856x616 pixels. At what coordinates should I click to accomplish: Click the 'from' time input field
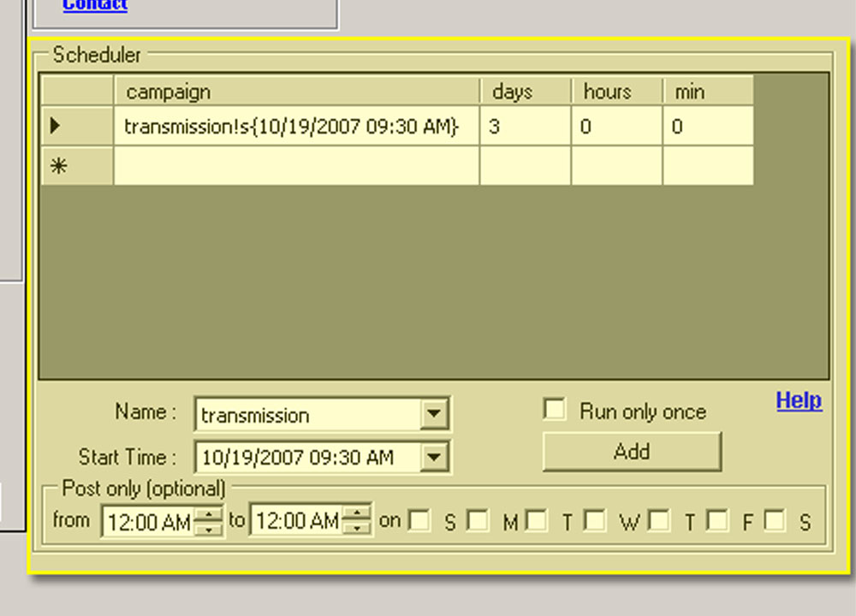pyautogui.click(x=148, y=522)
